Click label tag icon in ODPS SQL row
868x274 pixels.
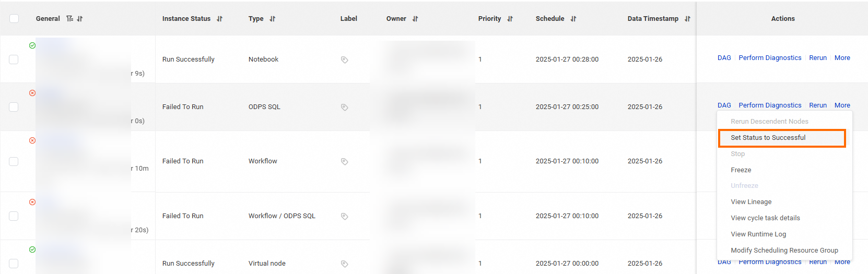pos(344,107)
